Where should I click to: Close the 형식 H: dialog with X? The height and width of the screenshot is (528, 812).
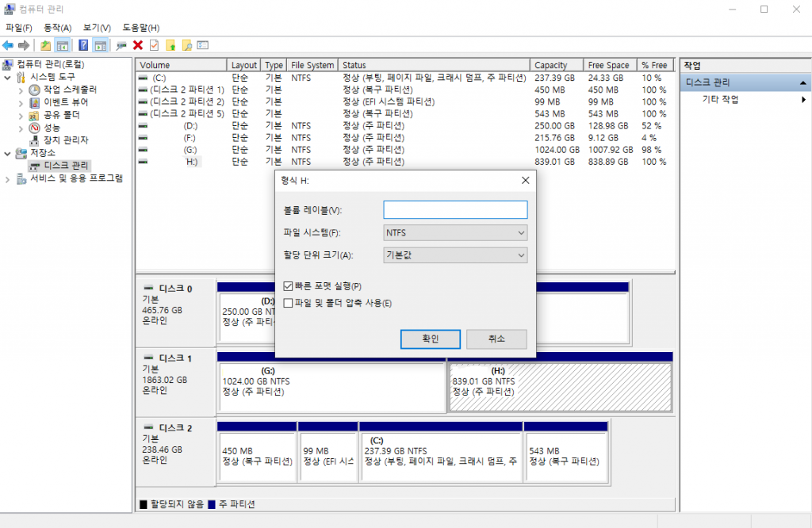pos(525,180)
